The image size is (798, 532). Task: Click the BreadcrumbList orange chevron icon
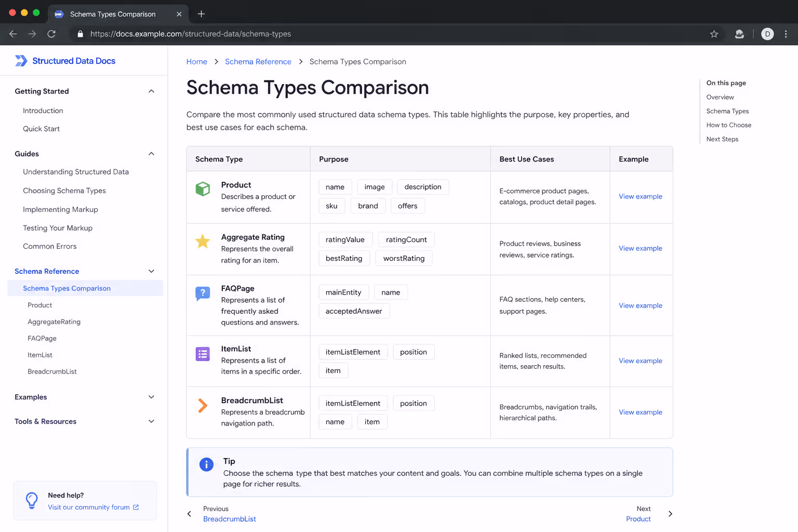tap(203, 406)
